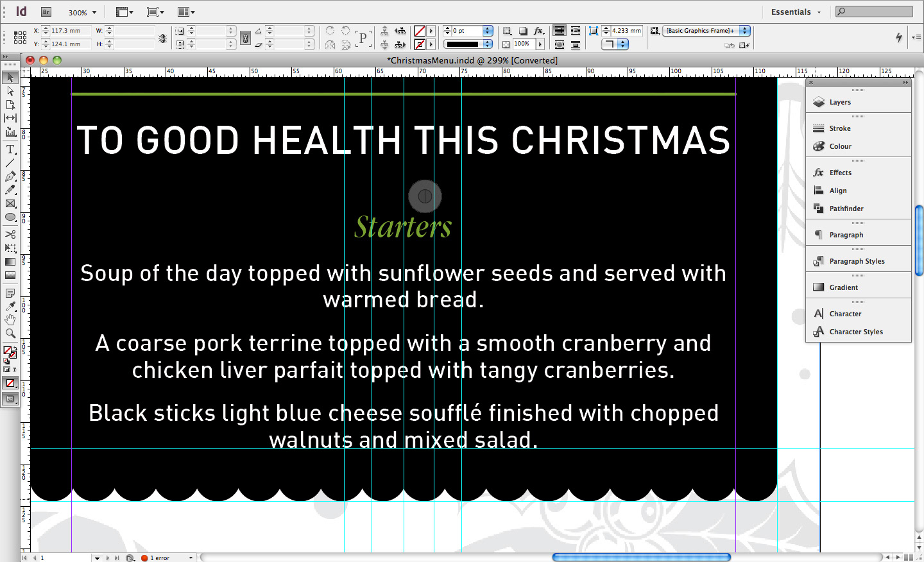
Task: Open the View Options dropdown
Action: tap(124, 12)
